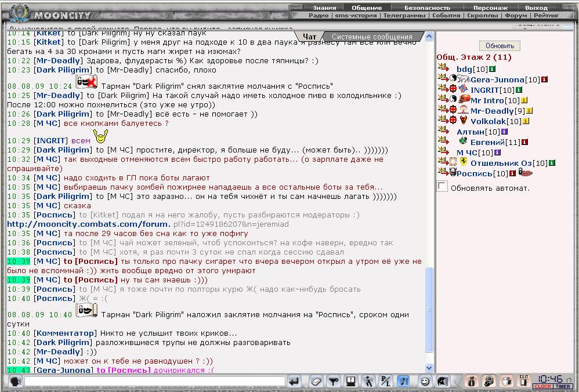Screen dimensions: 579x392
Task: Send message with the Enter arrow button
Action: point(294,382)
